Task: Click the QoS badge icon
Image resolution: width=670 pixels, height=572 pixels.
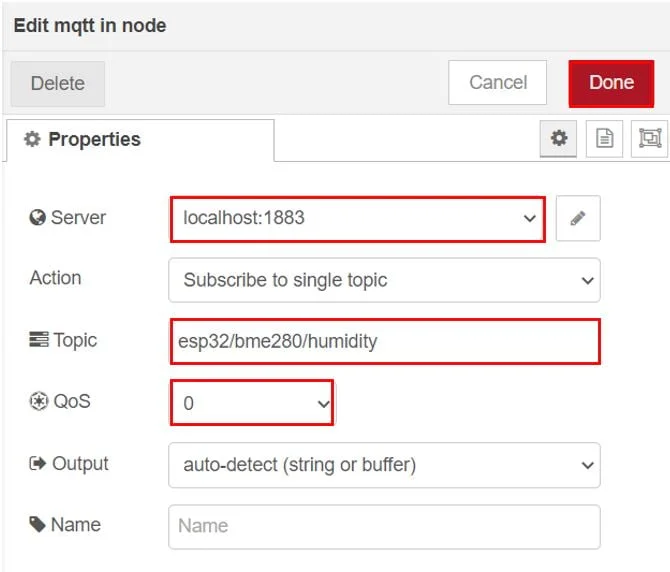Action: 38,401
